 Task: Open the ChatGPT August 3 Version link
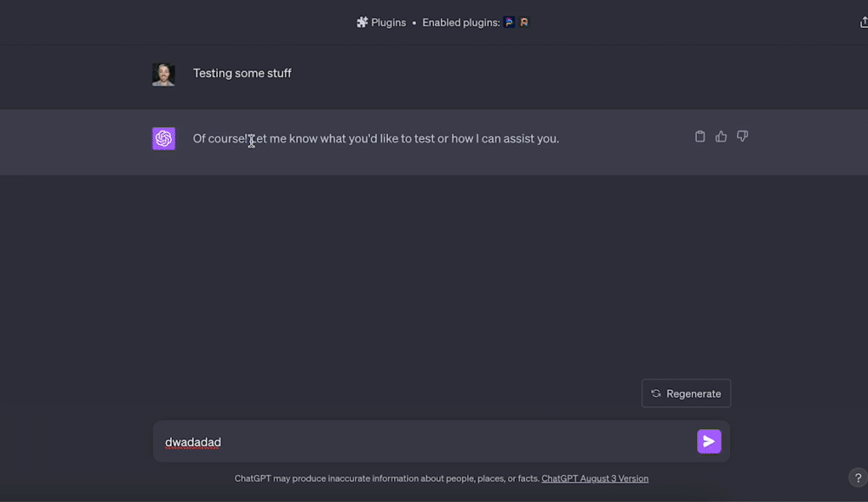[x=595, y=479]
